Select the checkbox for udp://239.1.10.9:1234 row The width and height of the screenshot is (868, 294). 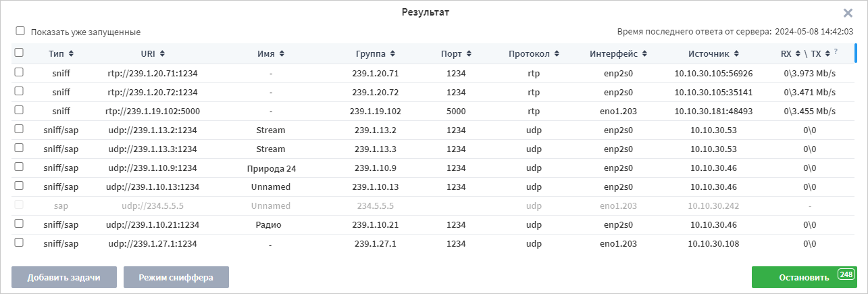[x=19, y=166]
